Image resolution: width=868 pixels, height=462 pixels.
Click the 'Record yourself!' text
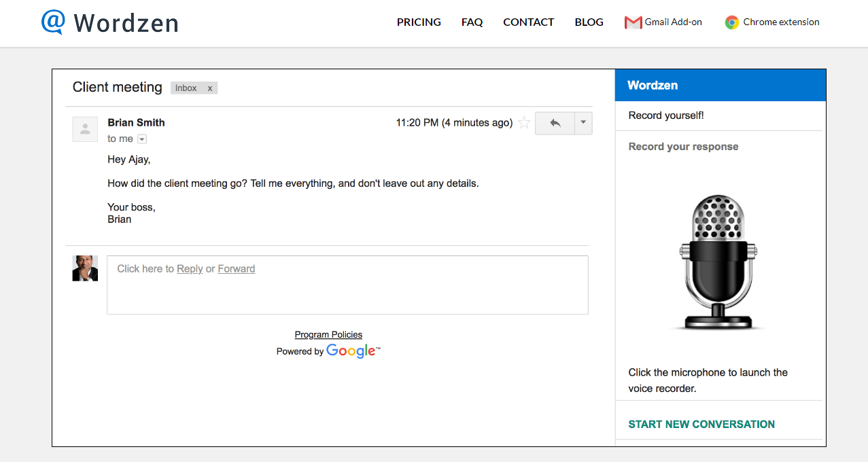pyautogui.click(x=666, y=115)
